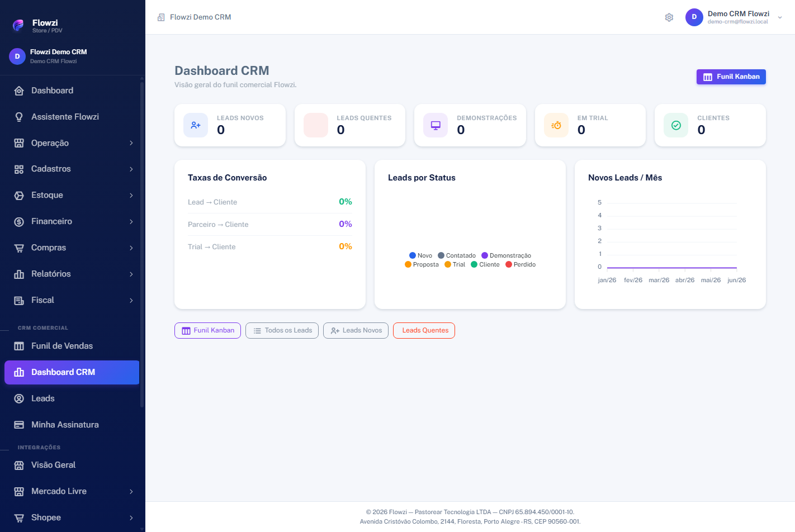Toggle the Novo legend blue dot
Screen dimensions: 795x532
(x=413, y=255)
